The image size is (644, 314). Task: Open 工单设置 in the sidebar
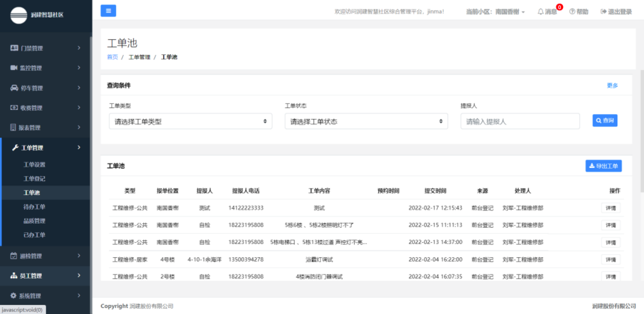click(x=34, y=165)
